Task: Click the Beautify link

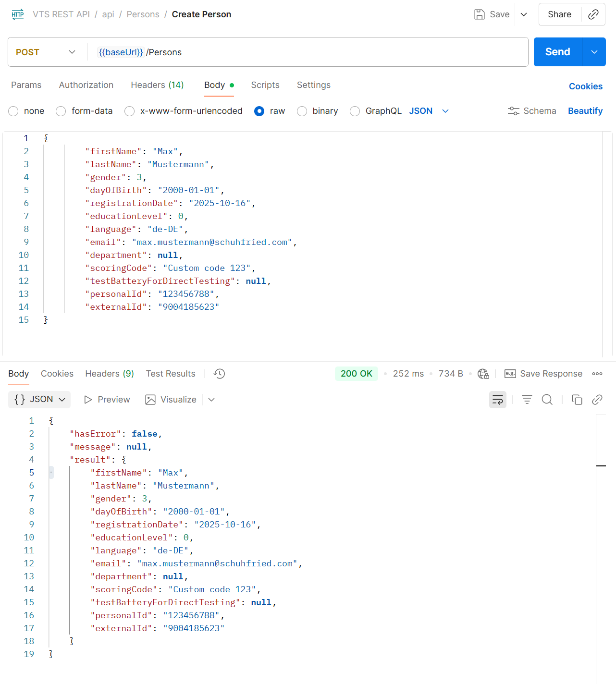Action: click(x=585, y=111)
